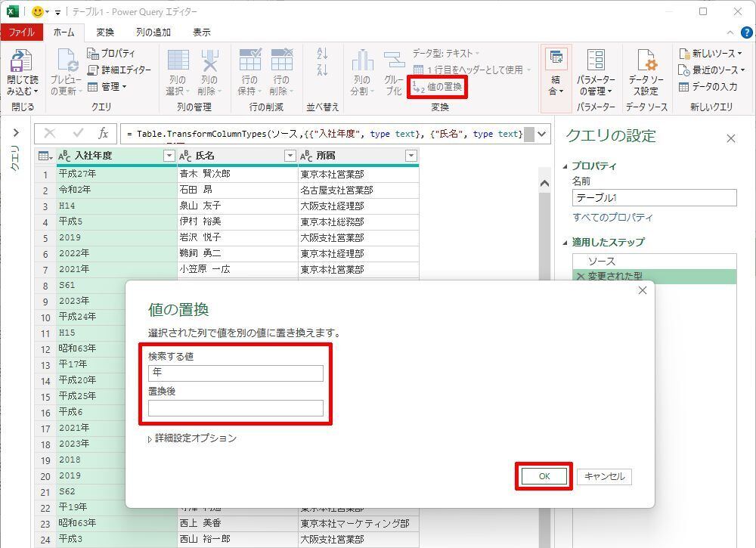Click the 行の保持 (Keep Rows) icon

click(x=249, y=62)
